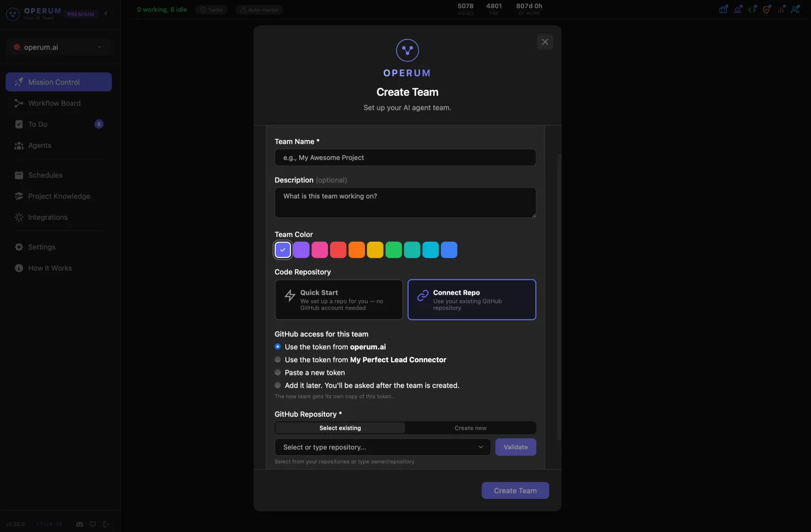Collapse the sidebar with the arrow icon
811x532 pixels.
click(106, 14)
